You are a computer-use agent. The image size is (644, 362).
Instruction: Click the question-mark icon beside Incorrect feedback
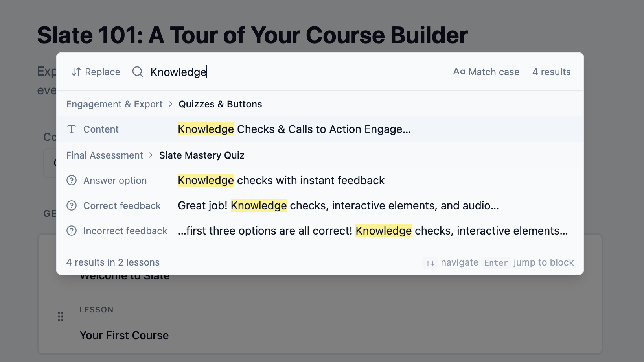point(72,231)
